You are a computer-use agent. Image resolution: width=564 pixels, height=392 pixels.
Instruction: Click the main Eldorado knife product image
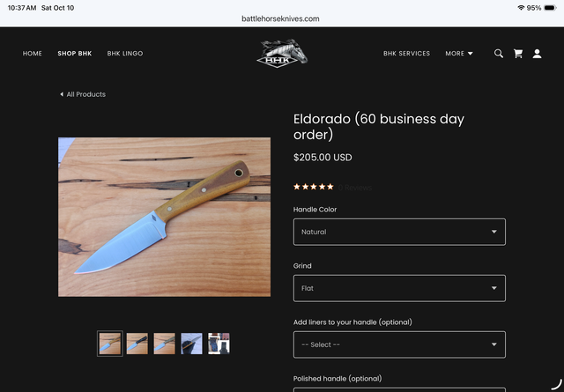point(165,217)
